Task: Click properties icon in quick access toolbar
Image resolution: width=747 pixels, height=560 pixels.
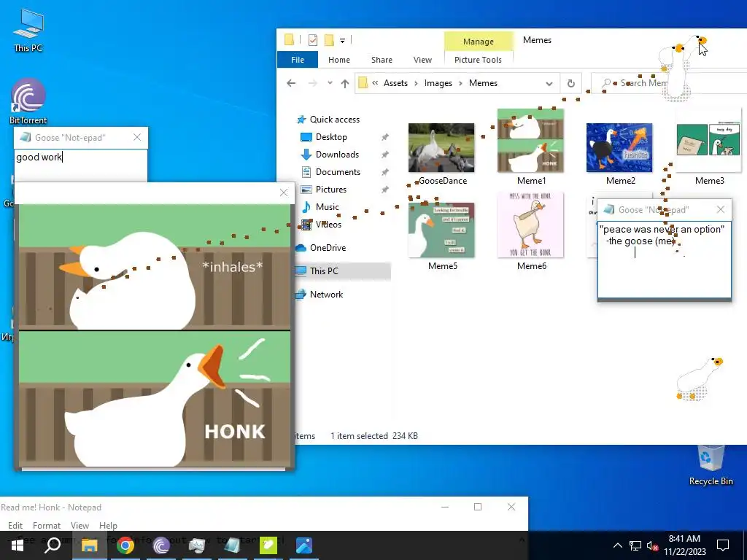Action: (x=312, y=40)
